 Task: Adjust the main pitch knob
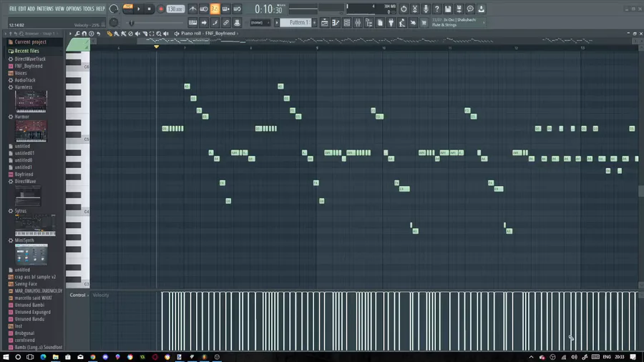click(x=114, y=23)
